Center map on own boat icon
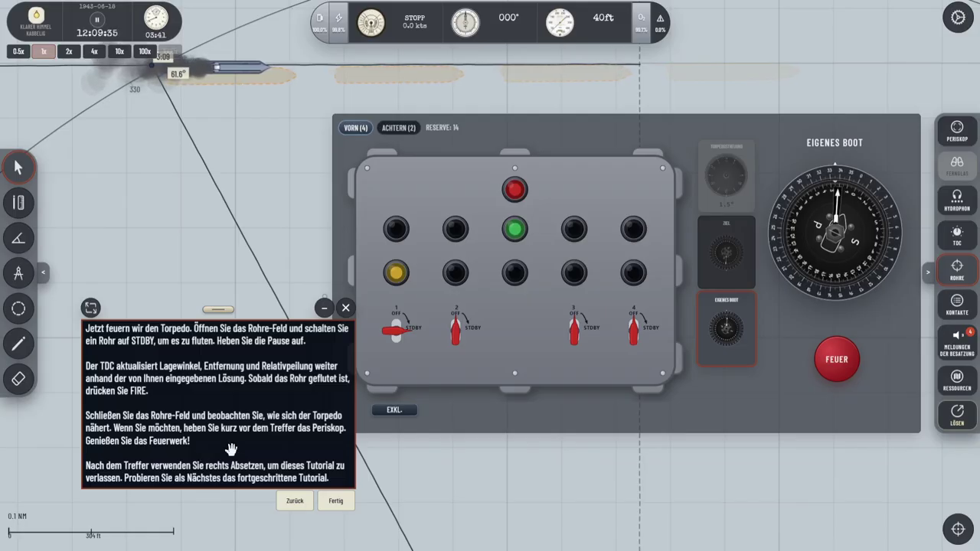Viewport: 980px width, 551px height. coord(958,529)
